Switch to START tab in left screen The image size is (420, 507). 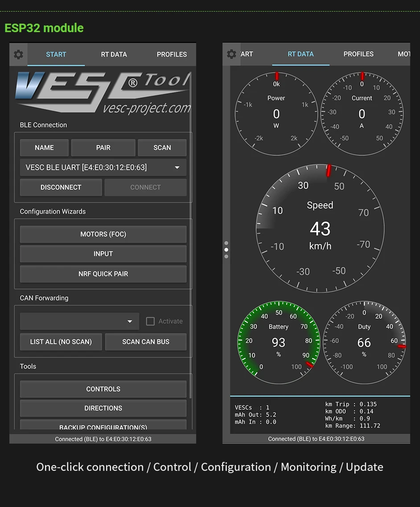56,54
